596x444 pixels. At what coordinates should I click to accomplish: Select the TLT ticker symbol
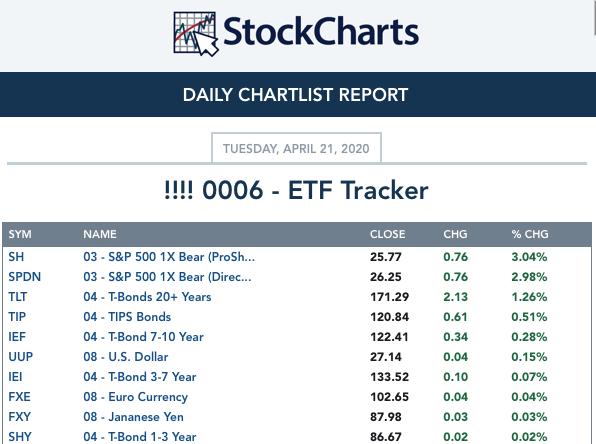point(17,297)
